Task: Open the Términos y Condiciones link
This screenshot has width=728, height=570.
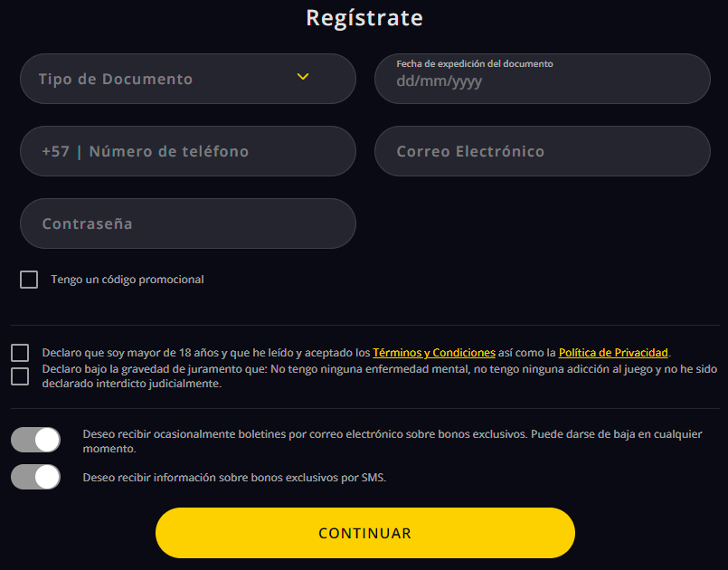Action: tap(434, 353)
